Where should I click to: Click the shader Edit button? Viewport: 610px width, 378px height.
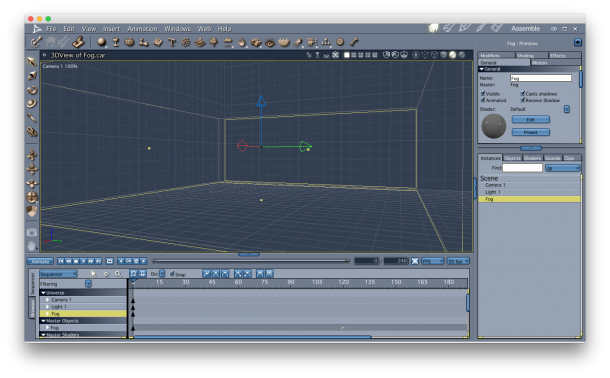click(531, 119)
